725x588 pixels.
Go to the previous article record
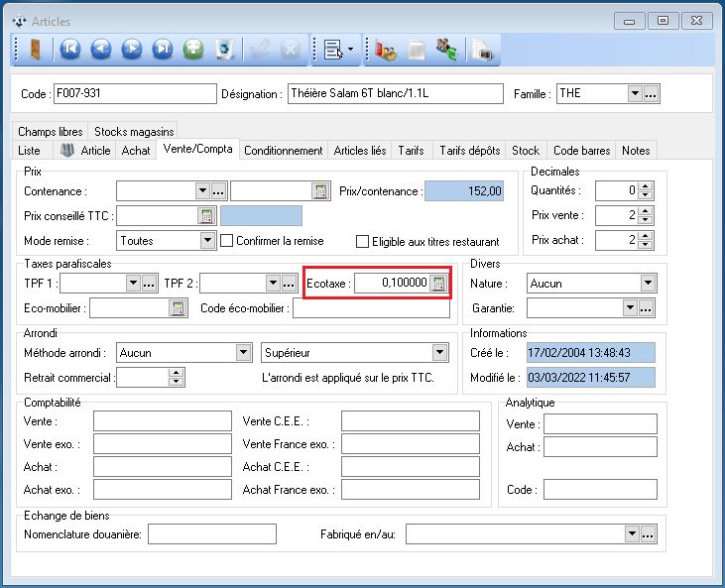tap(100, 49)
